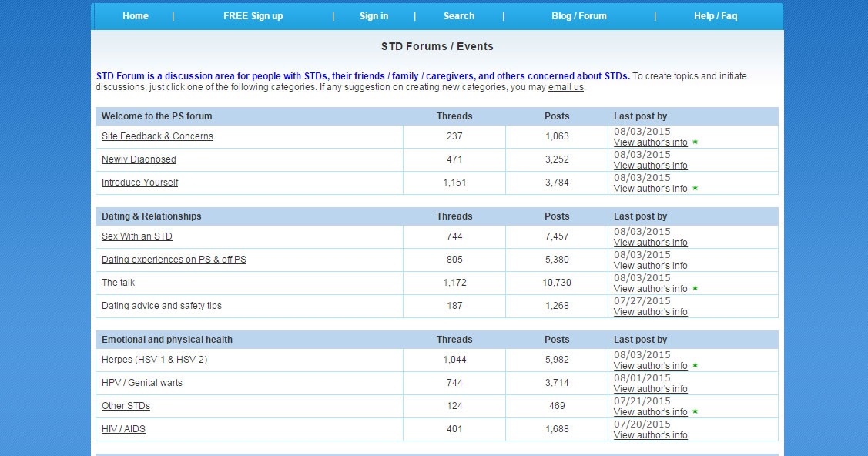The image size is (868, 456).
Task: Open the Introduce Yourself forum
Action: (140, 183)
